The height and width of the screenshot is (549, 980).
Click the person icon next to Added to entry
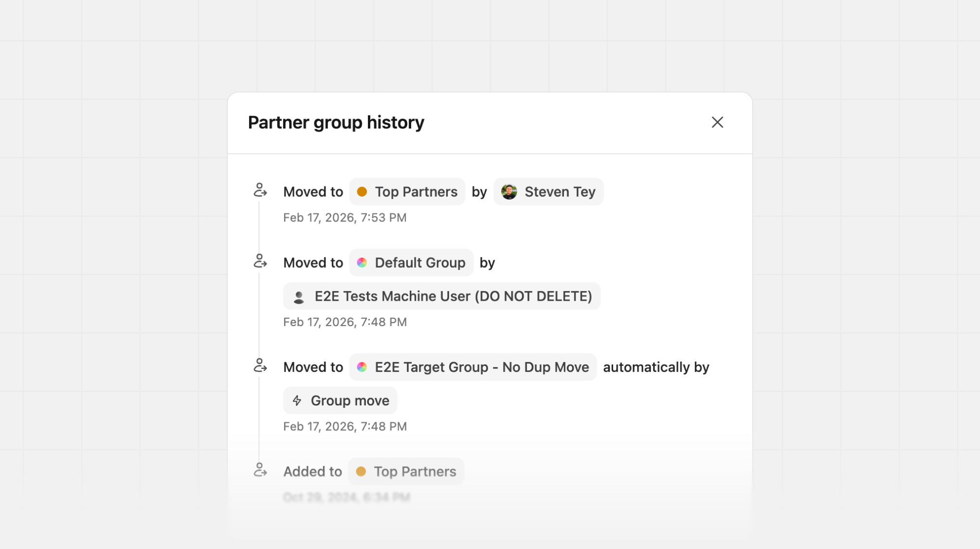pos(261,471)
